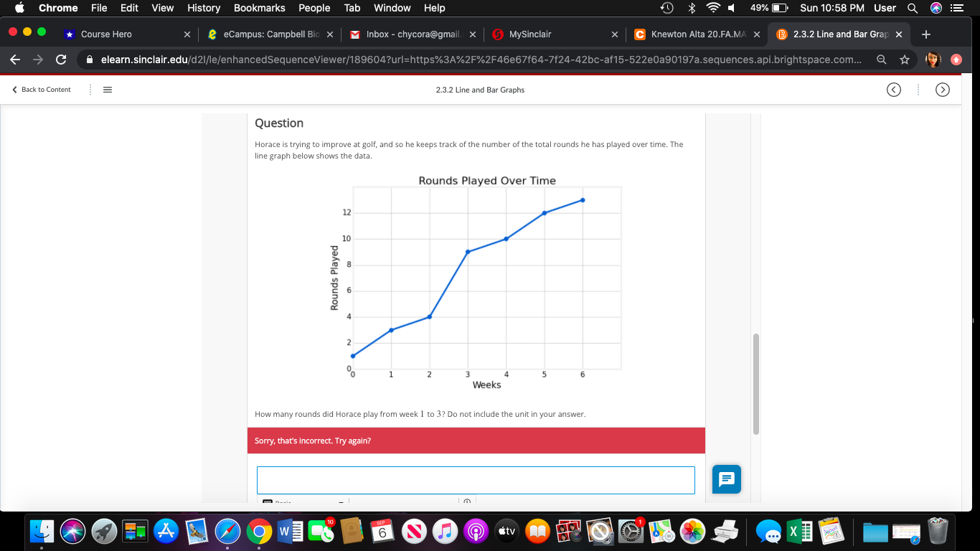Open Photos from the Dock
The height and width of the screenshot is (551, 980).
tap(692, 531)
